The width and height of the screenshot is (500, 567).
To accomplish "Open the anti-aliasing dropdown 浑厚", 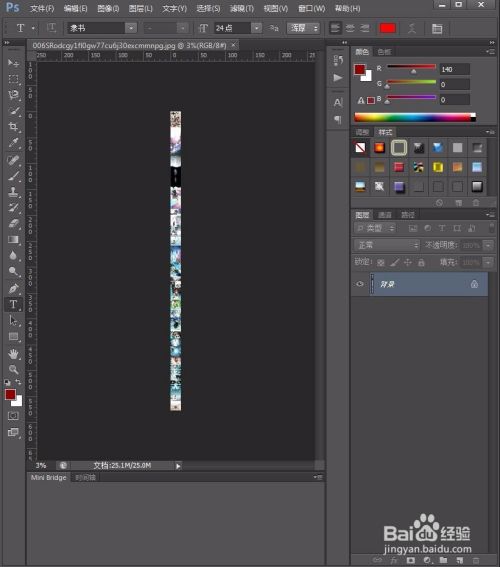I will tap(304, 28).
